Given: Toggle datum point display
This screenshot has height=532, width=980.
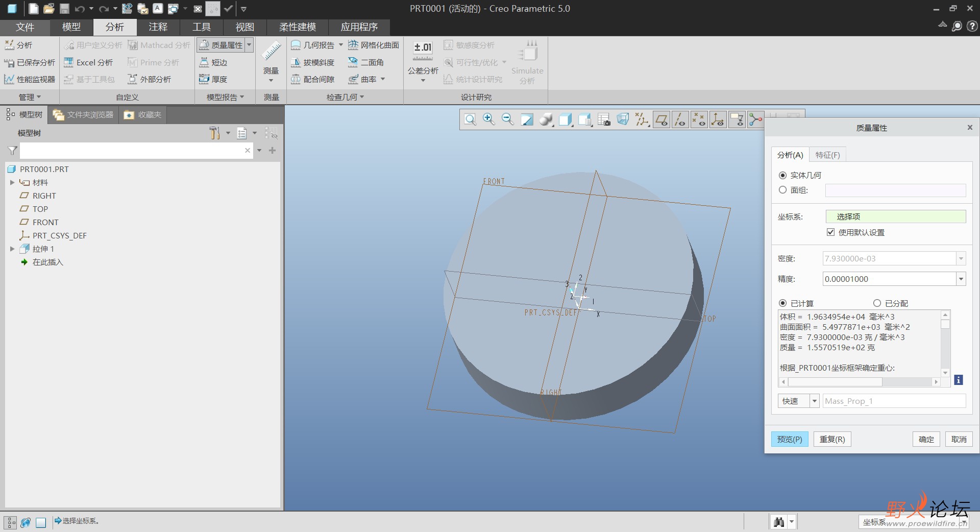Looking at the screenshot, I should pyautogui.click(x=699, y=120).
